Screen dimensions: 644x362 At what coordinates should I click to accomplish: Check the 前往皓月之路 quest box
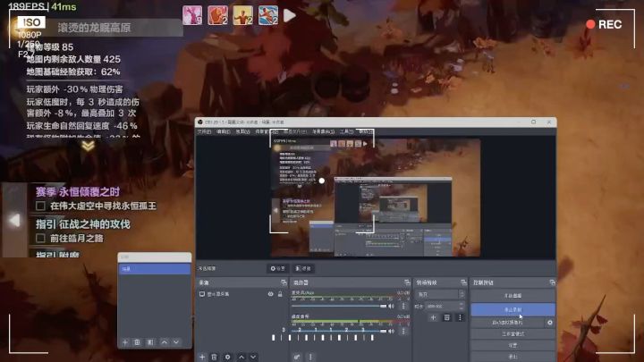(x=40, y=238)
